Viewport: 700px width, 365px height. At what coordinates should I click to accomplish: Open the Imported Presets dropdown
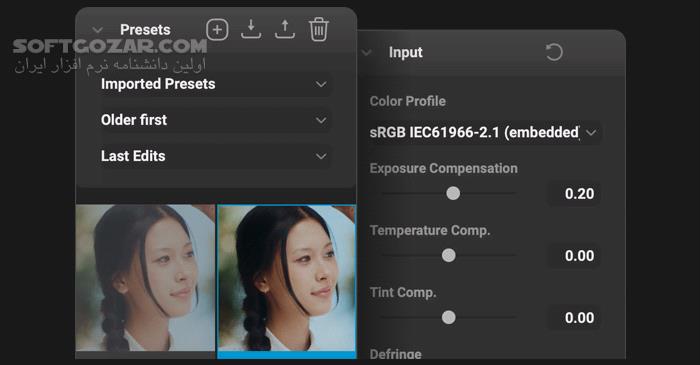click(x=215, y=84)
